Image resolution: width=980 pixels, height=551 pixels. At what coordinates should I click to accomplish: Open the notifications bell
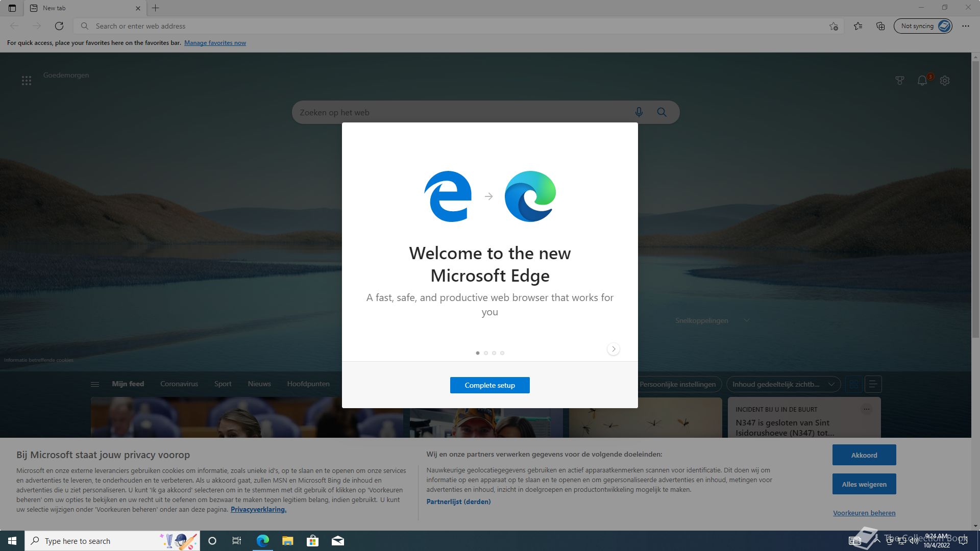click(x=922, y=81)
